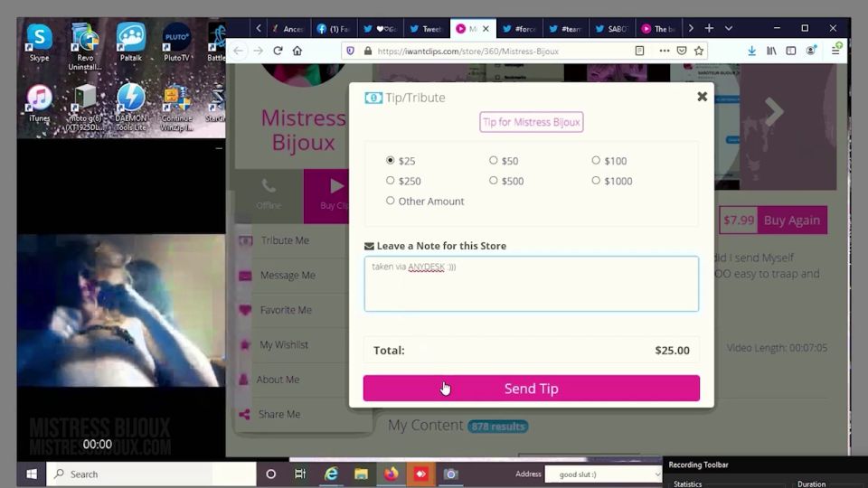Image resolution: width=868 pixels, height=488 pixels.
Task: Open Cortana circle on taskbar
Action: (x=270, y=474)
